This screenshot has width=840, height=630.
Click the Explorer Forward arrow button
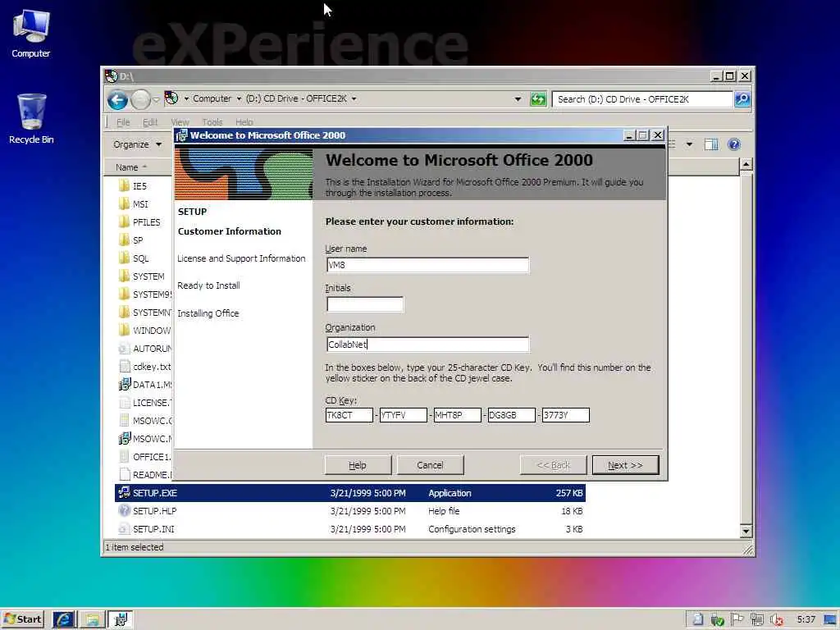click(140, 99)
